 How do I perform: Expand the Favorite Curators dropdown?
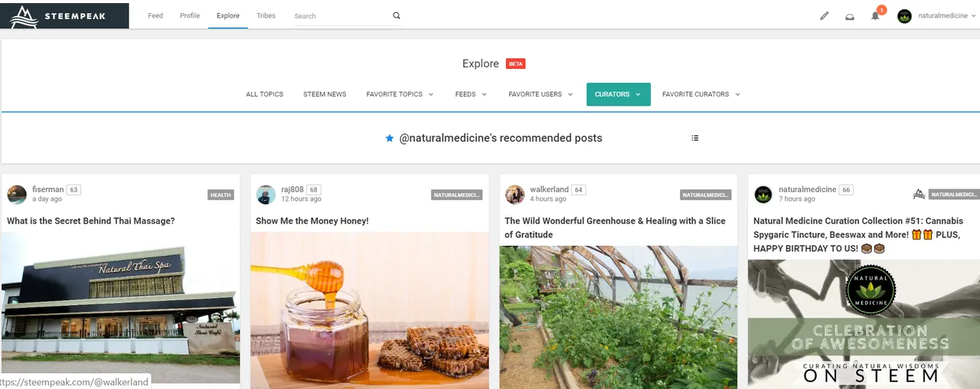[x=701, y=94]
